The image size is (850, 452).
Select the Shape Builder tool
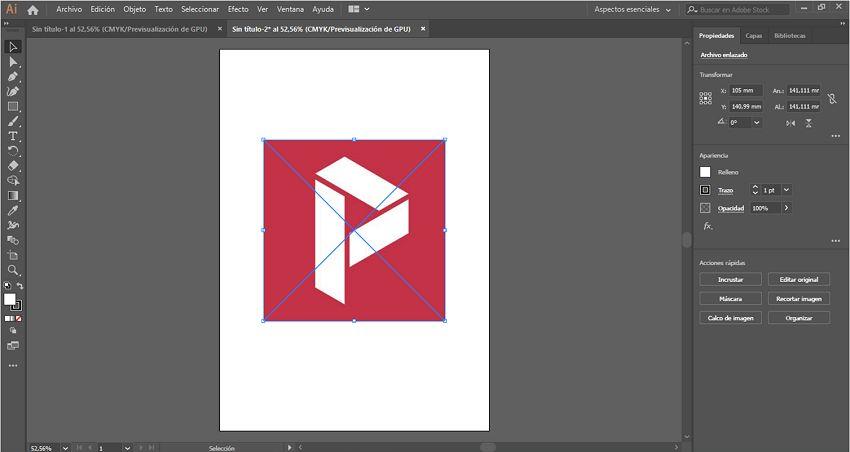click(13, 180)
